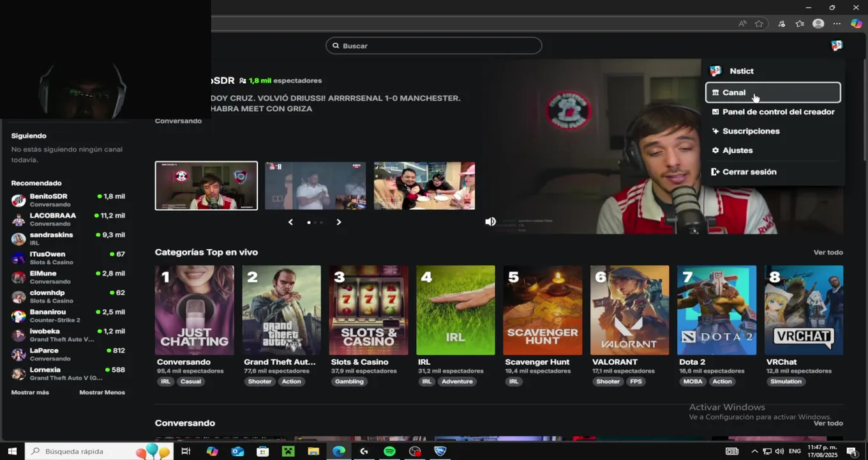Screen dimensions: 868x460
Task: Focus the Buscar search field
Action: pos(434,45)
